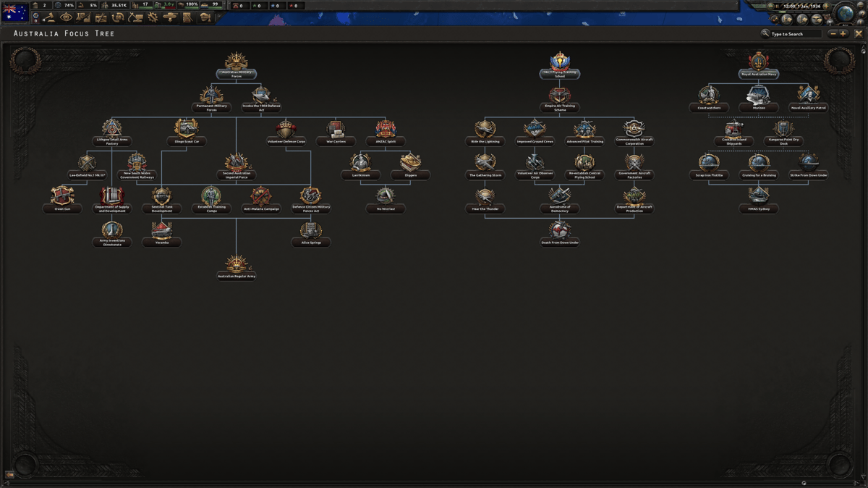Viewport: 868px width, 488px height.
Task: Pick the Improved Ground Crews focus
Action: [535, 132]
